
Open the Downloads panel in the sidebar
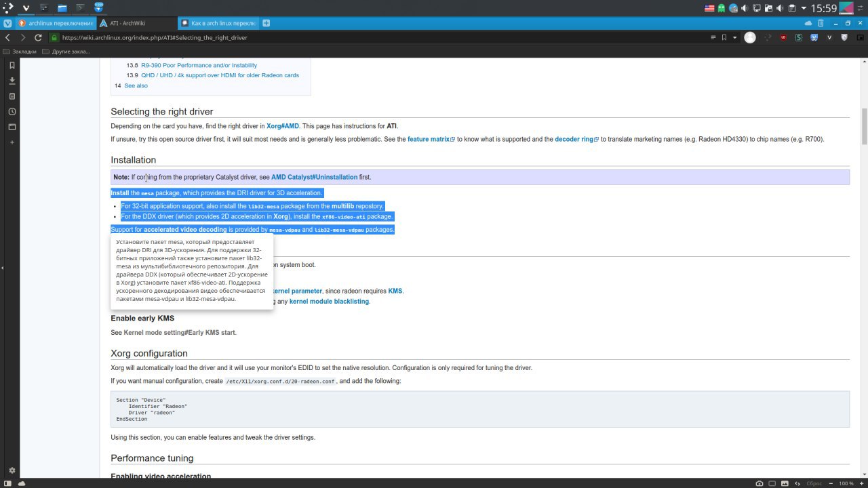click(12, 81)
